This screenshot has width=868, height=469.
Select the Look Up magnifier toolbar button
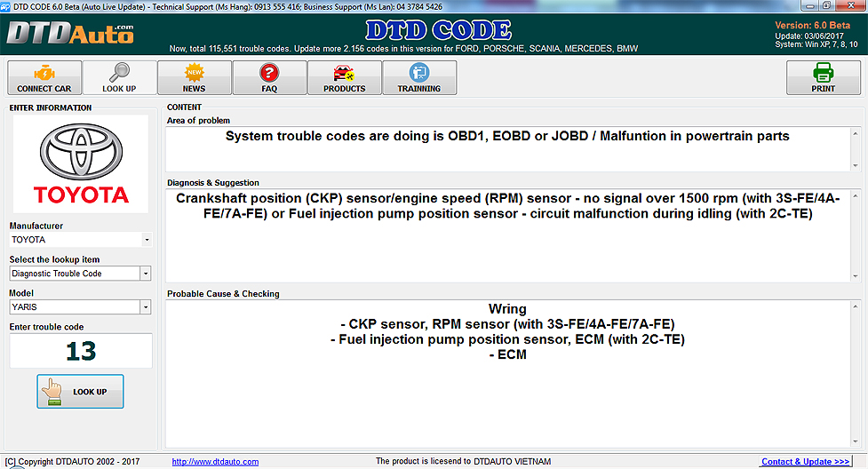pyautogui.click(x=119, y=78)
